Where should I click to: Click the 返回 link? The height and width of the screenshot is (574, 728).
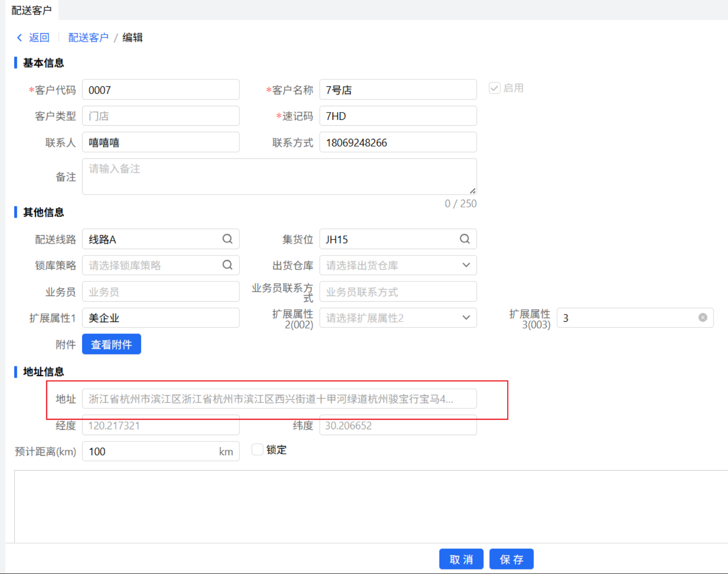click(x=39, y=38)
